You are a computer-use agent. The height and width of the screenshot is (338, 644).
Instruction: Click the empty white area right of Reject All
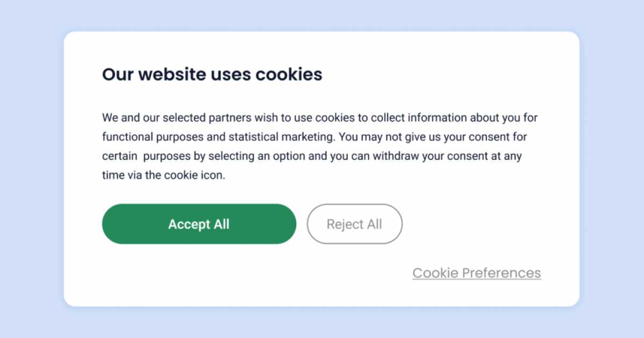483,224
